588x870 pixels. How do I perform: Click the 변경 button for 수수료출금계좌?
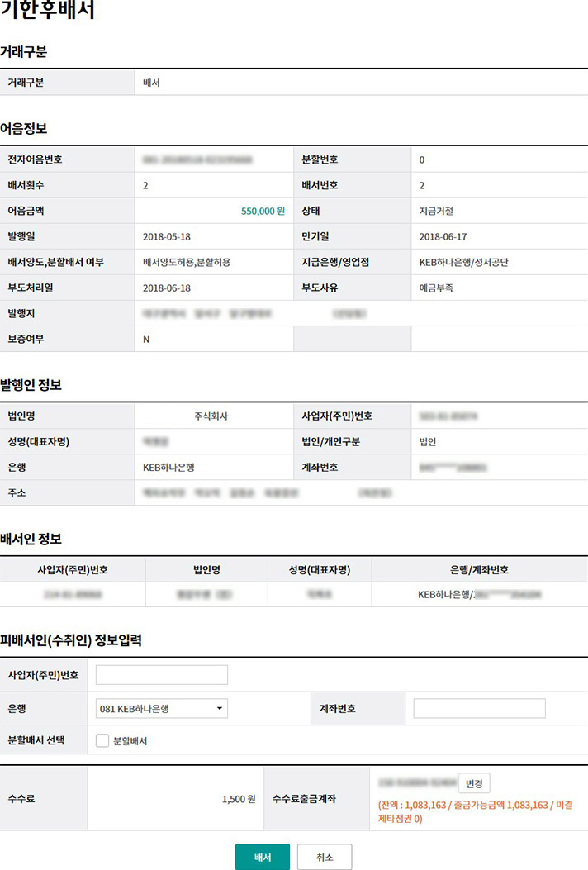pyautogui.click(x=474, y=783)
